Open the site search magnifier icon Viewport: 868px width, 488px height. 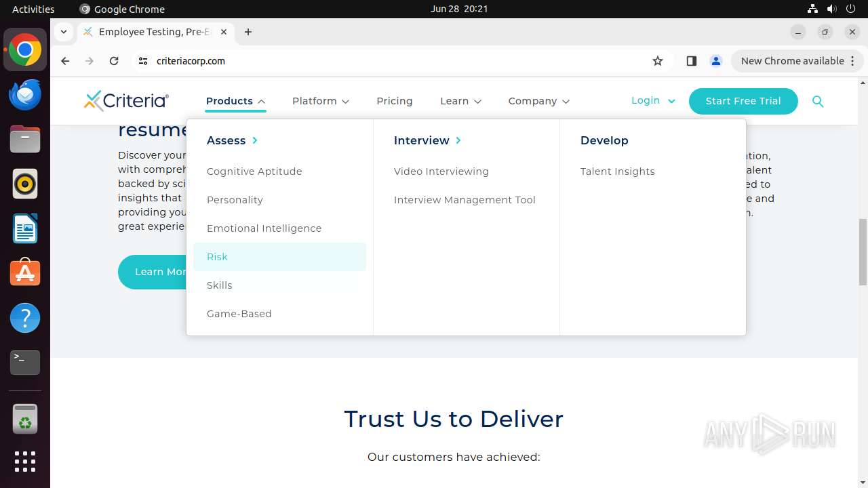coord(818,101)
